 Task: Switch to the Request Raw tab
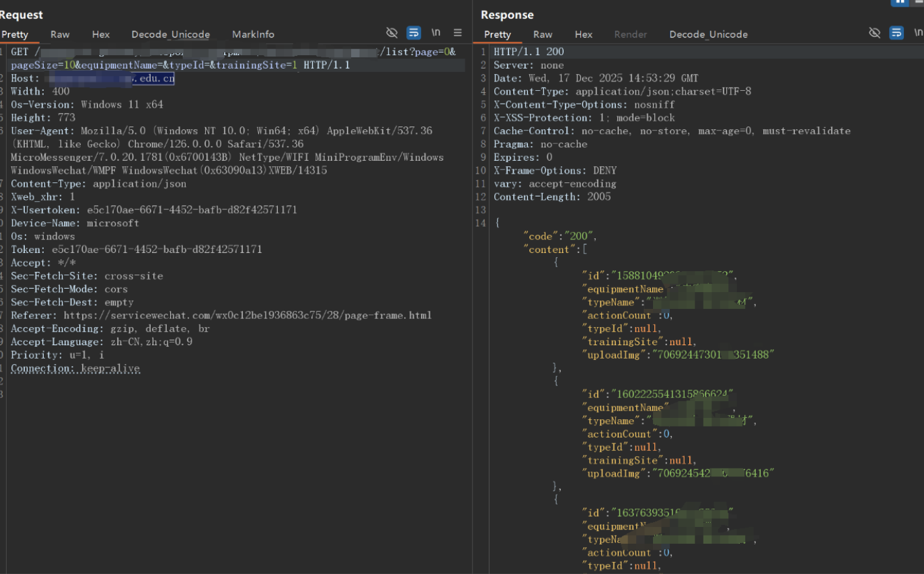60,34
